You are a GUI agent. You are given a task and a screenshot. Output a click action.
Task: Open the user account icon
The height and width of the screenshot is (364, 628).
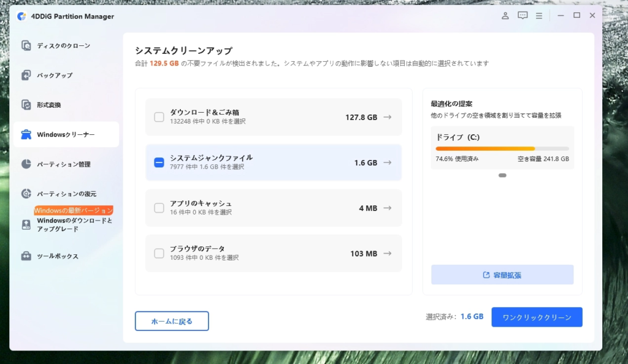pos(505,16)
